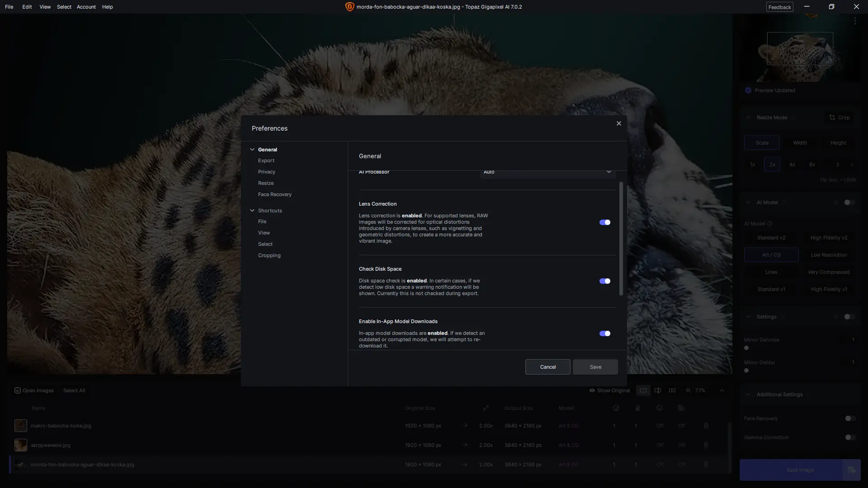868x488 pixels.
Task: Select the split view mode icon
Action: point(658,390)
